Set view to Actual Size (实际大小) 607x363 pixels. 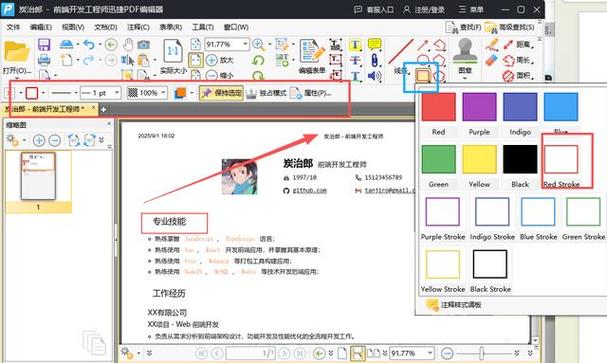(x=173, y=56)
